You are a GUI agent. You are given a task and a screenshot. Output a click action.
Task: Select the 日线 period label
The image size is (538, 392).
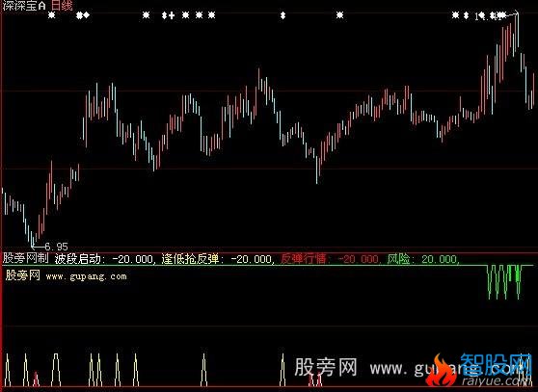[x=62, y=5]
